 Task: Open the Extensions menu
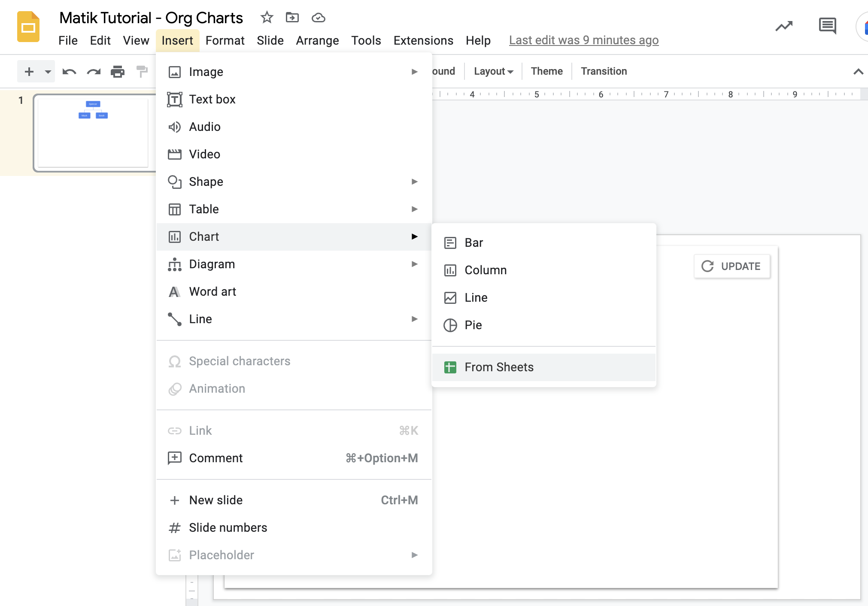point(423,40)
